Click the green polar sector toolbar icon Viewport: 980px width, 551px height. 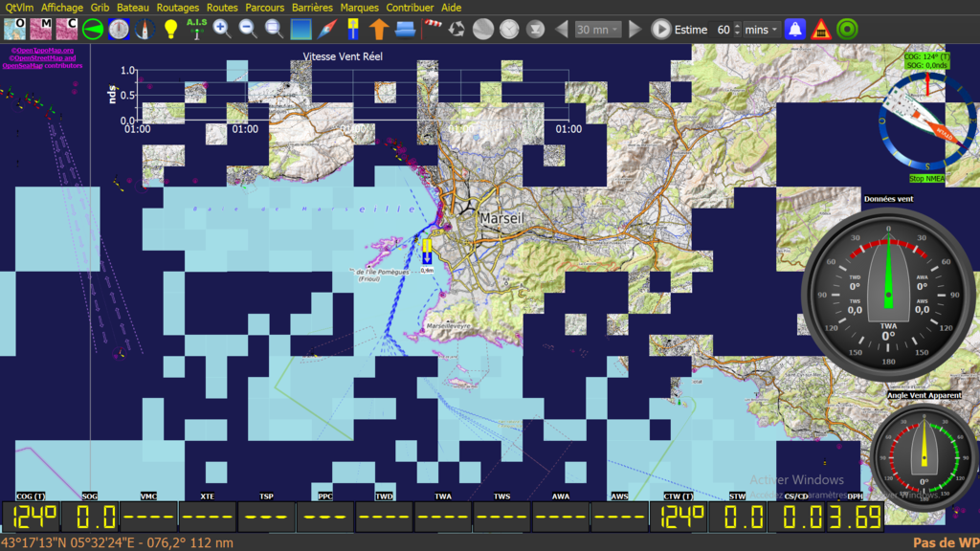pos(93,30)
